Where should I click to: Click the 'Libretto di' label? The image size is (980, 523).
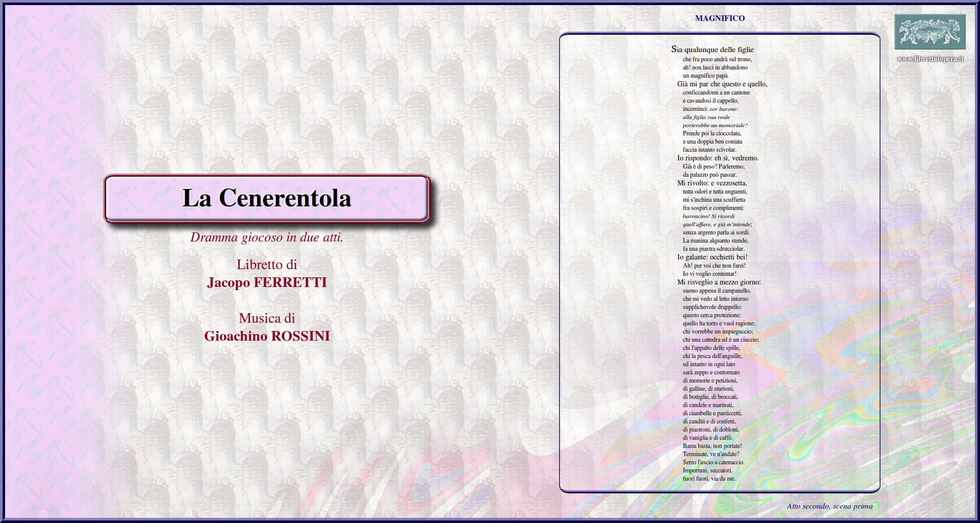tap(267, 265)
